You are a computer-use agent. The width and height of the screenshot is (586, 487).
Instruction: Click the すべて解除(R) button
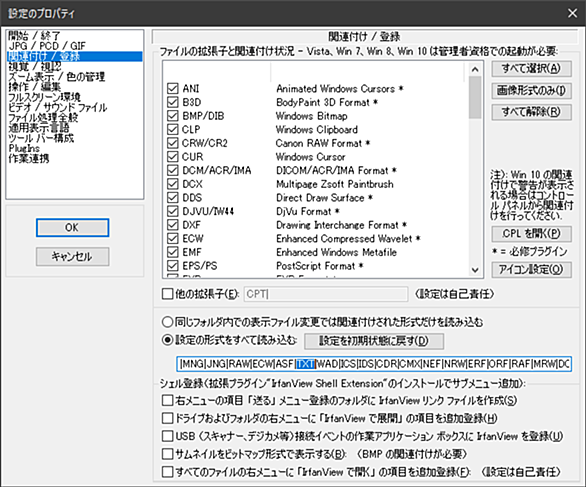coord(531,112)
